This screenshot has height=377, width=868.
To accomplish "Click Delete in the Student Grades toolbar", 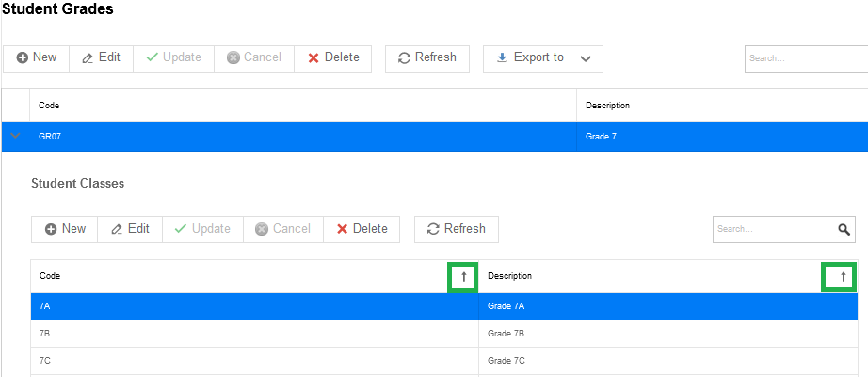I will pos(332,58).
